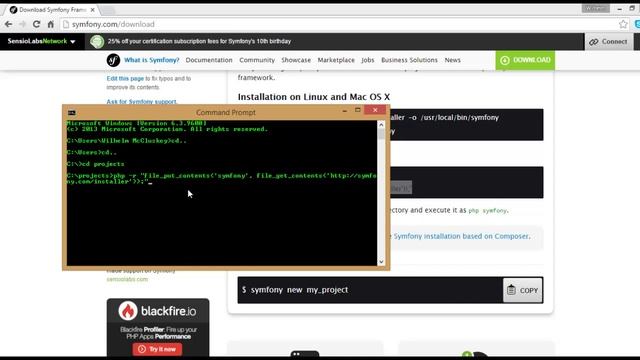This screenshot has height=360, width=640.
Task: Close the Download Symfony browser tab
Action: click(x=93, y=9)
